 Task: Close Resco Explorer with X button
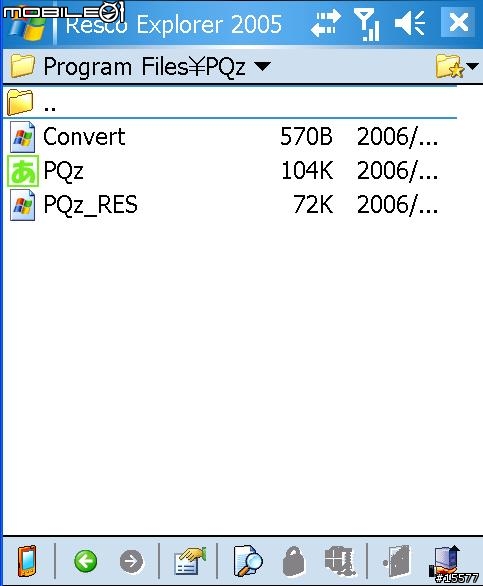[x=459, y=22]
